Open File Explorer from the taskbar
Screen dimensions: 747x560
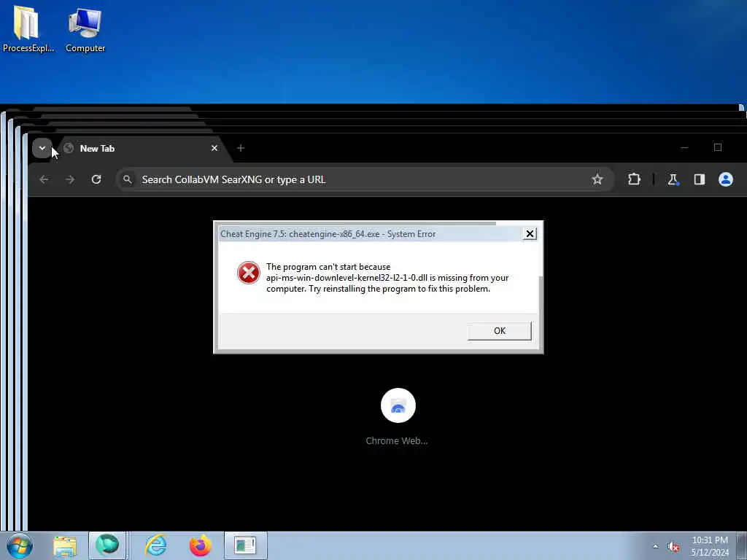(65, 545)
